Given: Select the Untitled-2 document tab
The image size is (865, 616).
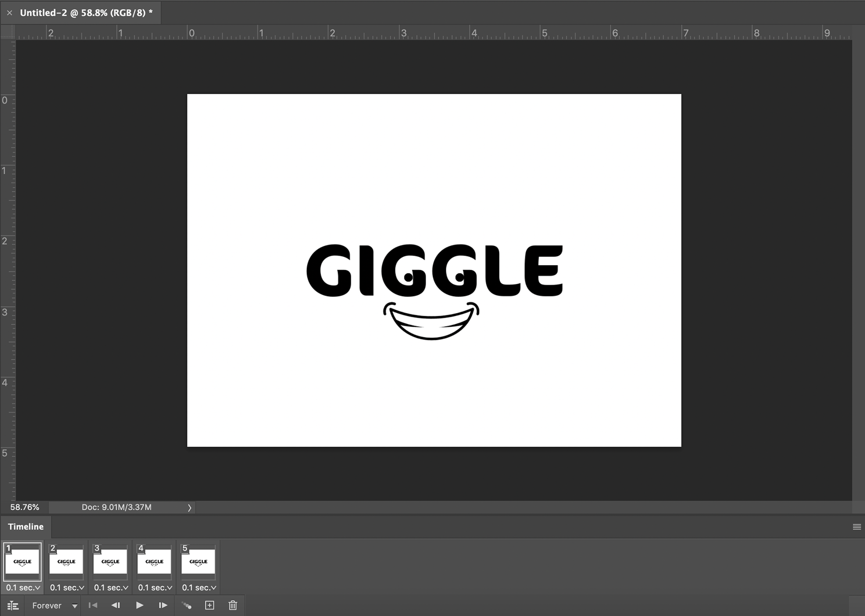Looking at the screenshot, I should click(86, 13).
